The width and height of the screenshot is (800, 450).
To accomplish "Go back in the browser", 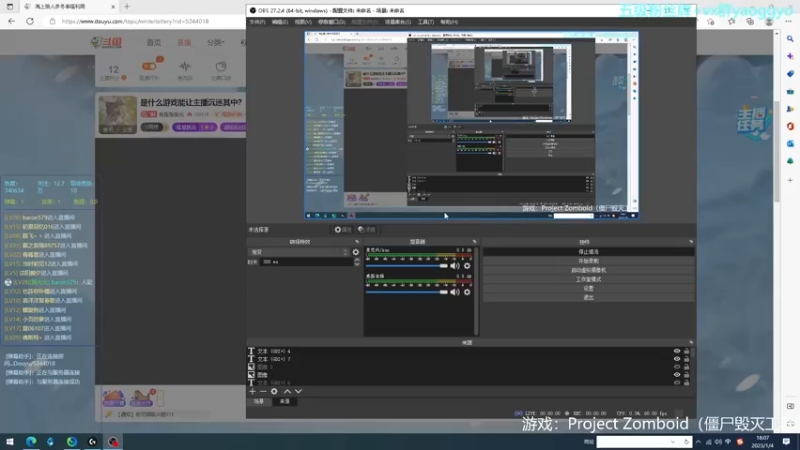I will tap(11, 21).
